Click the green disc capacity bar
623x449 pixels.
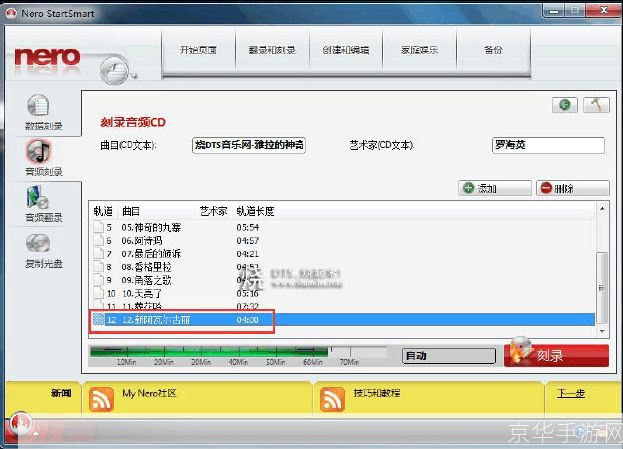(x=209, y=351)
